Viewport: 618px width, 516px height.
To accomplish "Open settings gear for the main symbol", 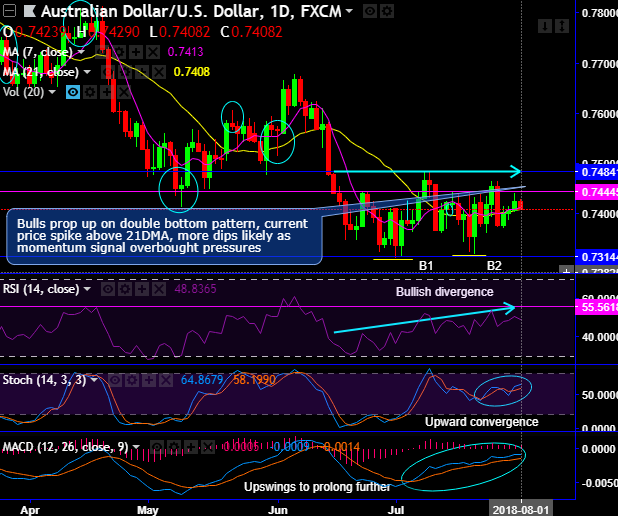I will tap(387, 11).
